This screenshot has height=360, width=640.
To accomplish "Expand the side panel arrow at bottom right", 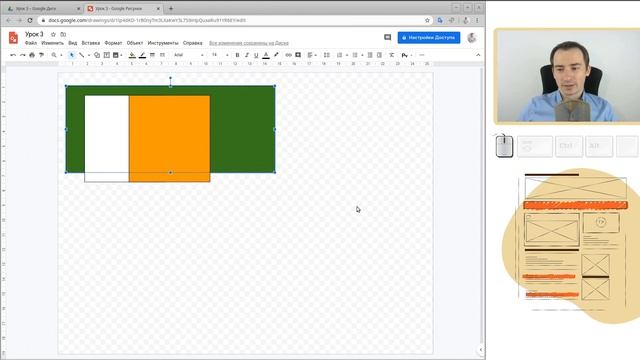I will tap(480, 350).
